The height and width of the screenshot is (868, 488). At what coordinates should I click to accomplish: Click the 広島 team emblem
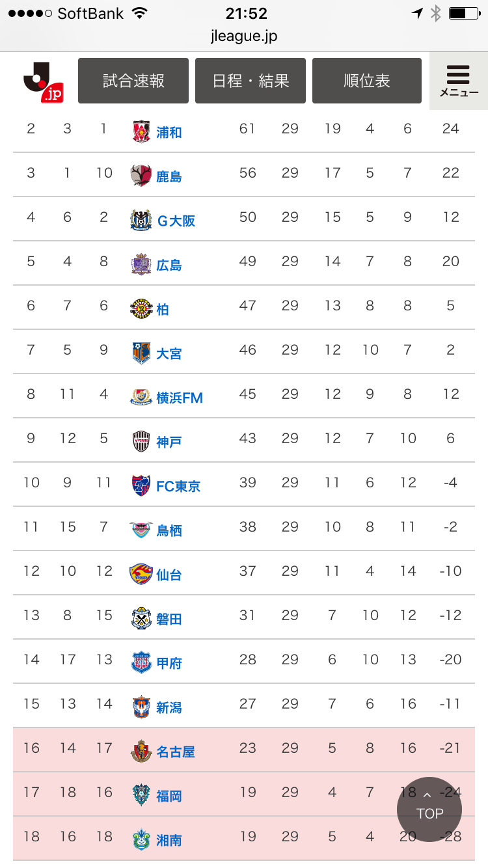tap(141, 264)
